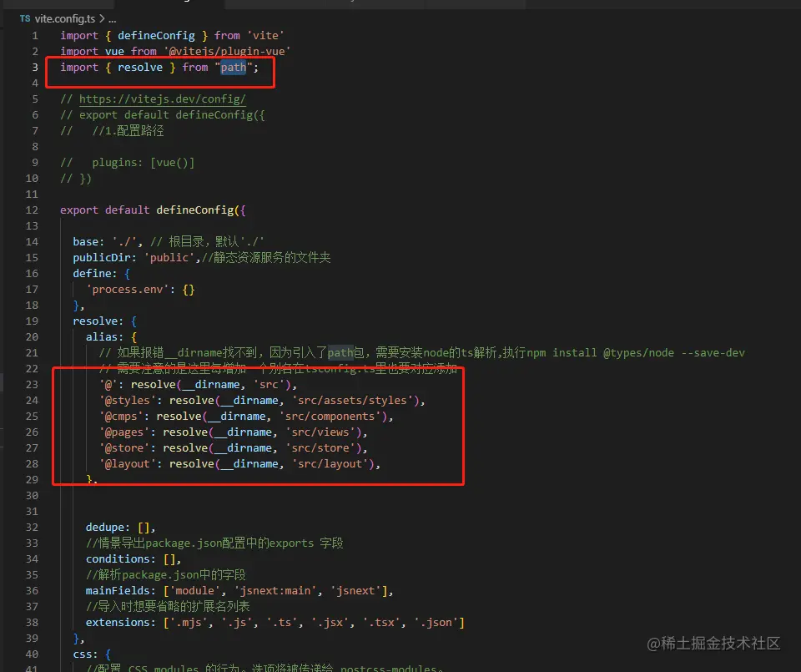This screenshot has width=801, height=672.
Task: Click the 'module' string in mainFields
Action: pyautogui.click(x=195, y=590)
